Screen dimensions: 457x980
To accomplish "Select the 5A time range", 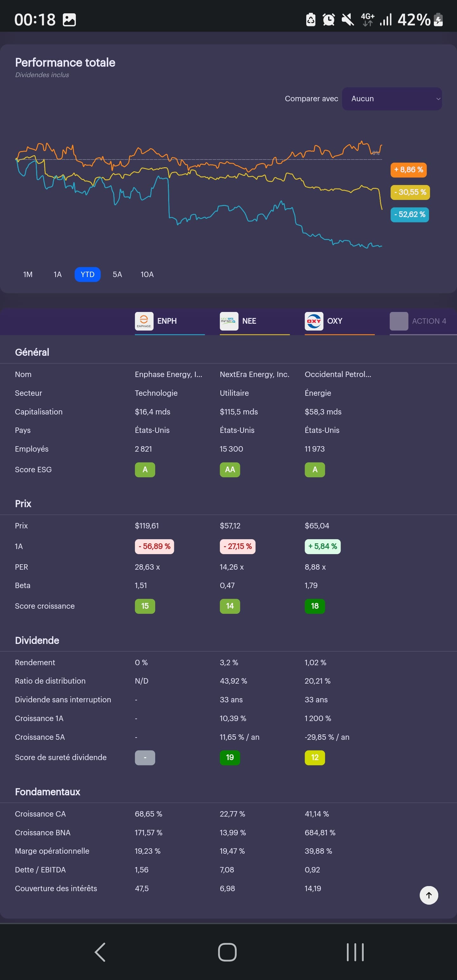I will click(x=117, y=274).
